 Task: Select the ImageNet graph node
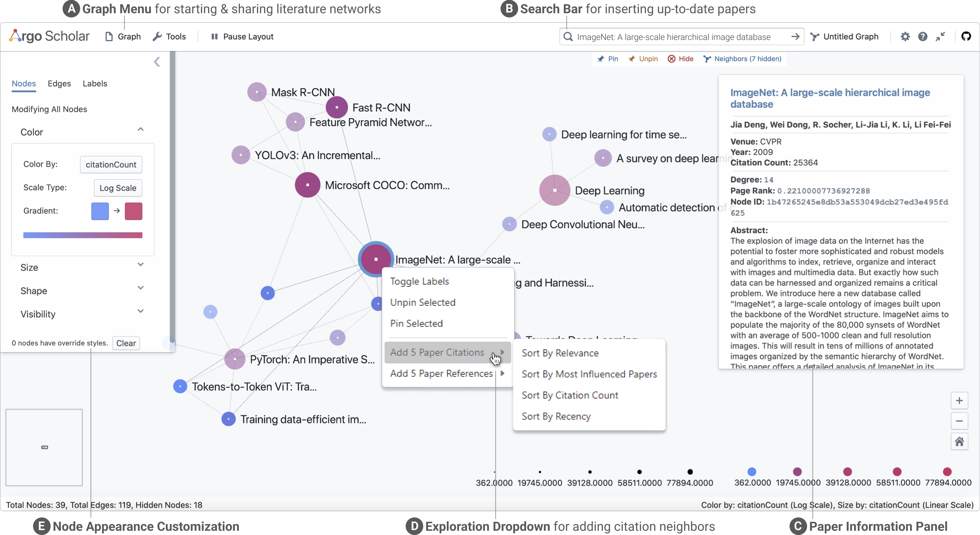[376, 259]
